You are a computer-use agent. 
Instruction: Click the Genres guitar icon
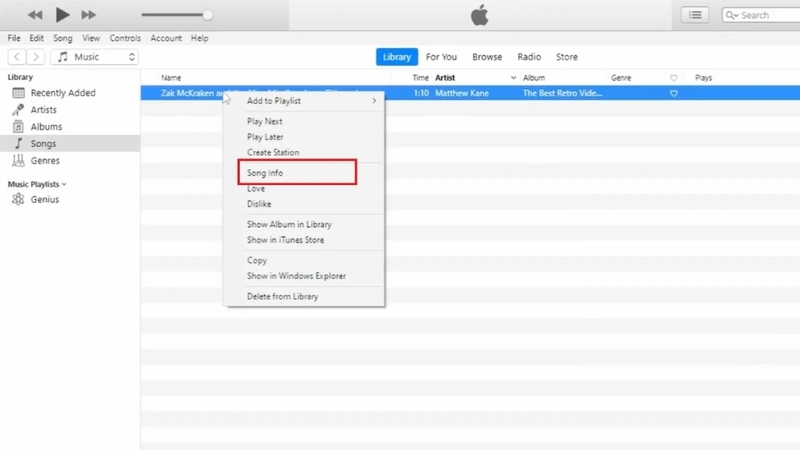[x=18, y=160]
